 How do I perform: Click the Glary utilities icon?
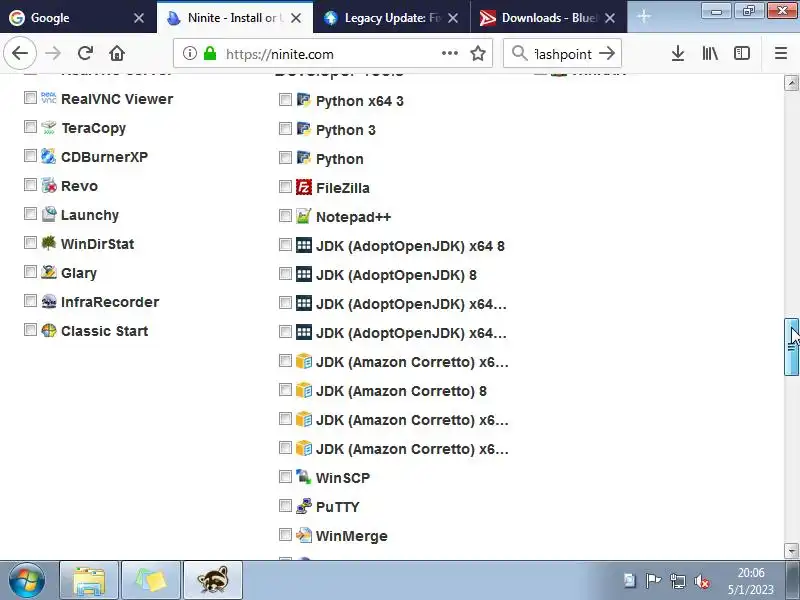point(48,272)
